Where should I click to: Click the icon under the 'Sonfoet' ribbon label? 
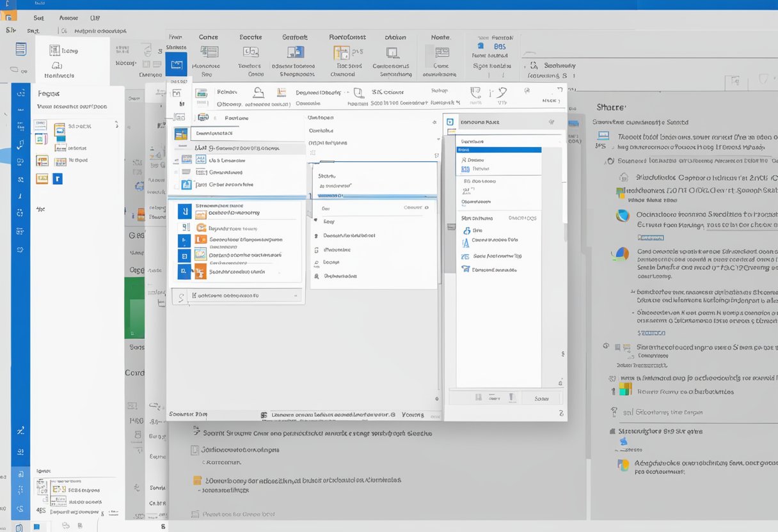pyautogui.click(x=296, y=52)
